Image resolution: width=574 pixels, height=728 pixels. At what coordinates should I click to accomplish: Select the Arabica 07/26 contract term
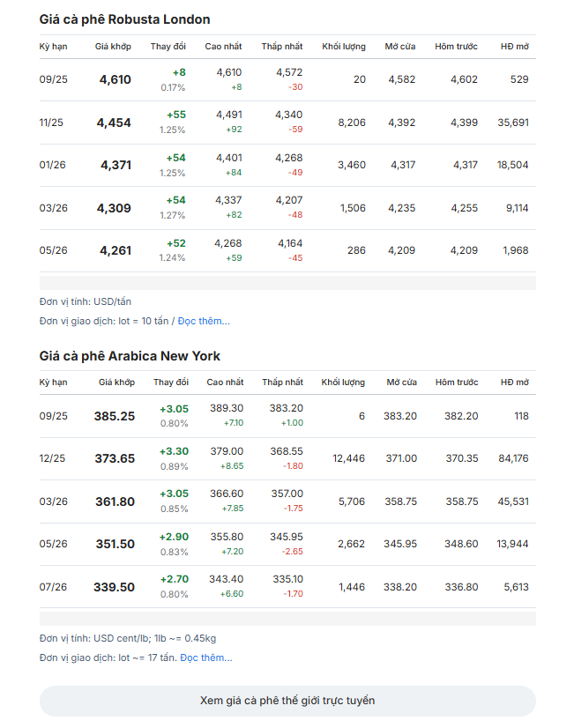coord(53,587)
